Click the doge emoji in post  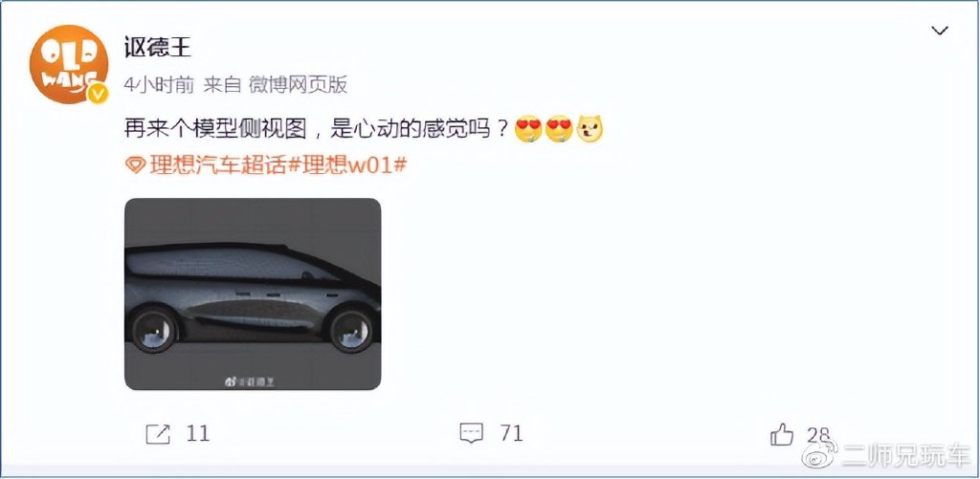[x=590, y=129]
